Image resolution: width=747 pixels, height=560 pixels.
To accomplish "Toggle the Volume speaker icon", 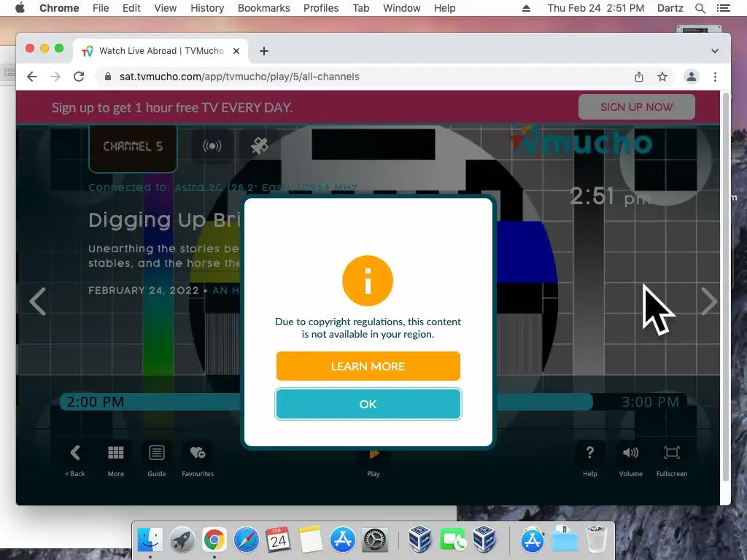I will pos(631,453).
